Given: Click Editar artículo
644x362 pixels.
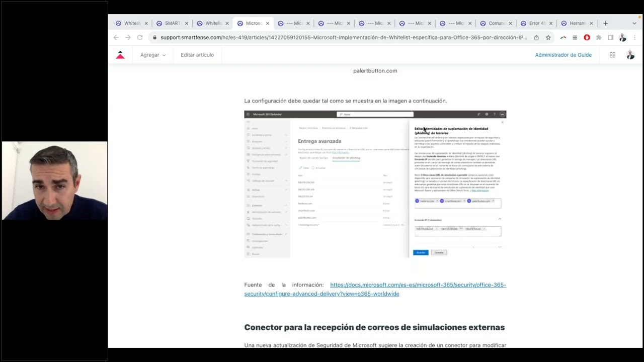Looking at the screenshot, I should pos(197,55).
